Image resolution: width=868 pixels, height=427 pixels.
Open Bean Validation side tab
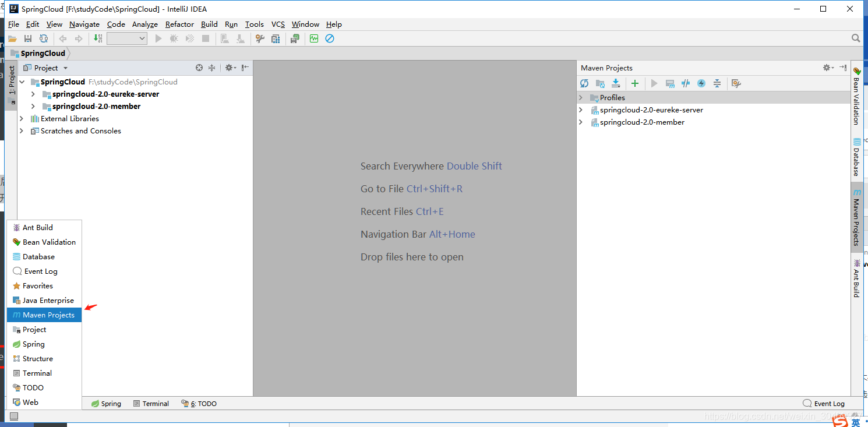(x=857, y=96)
